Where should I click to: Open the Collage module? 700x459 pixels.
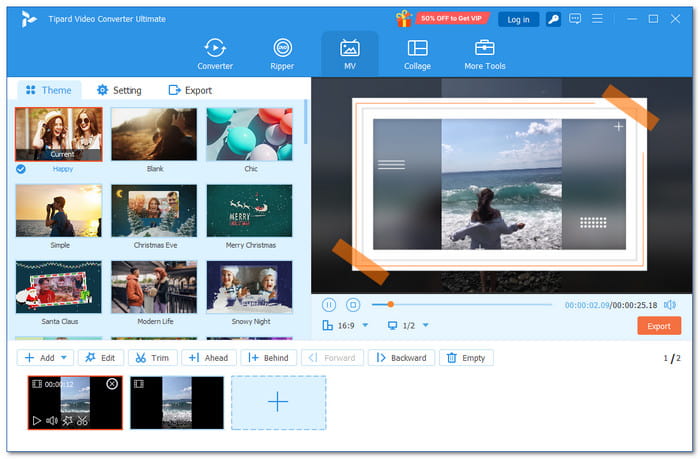(417, 54)
